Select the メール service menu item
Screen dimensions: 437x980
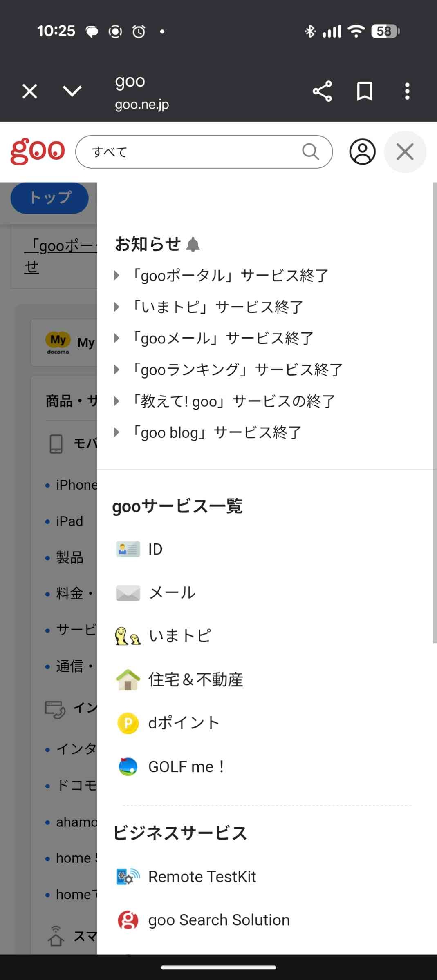click(172, 592)
